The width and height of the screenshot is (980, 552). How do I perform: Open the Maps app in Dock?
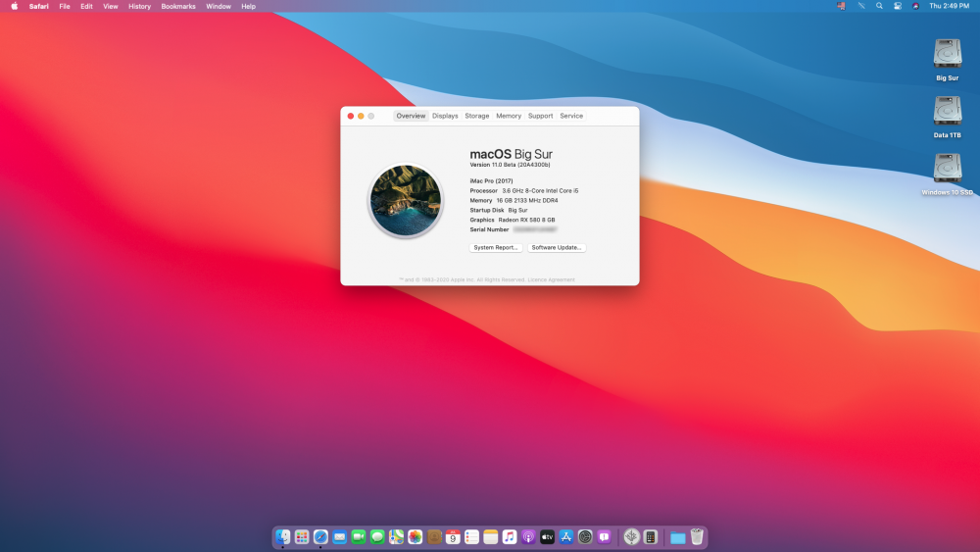click(x=396, y=536)
